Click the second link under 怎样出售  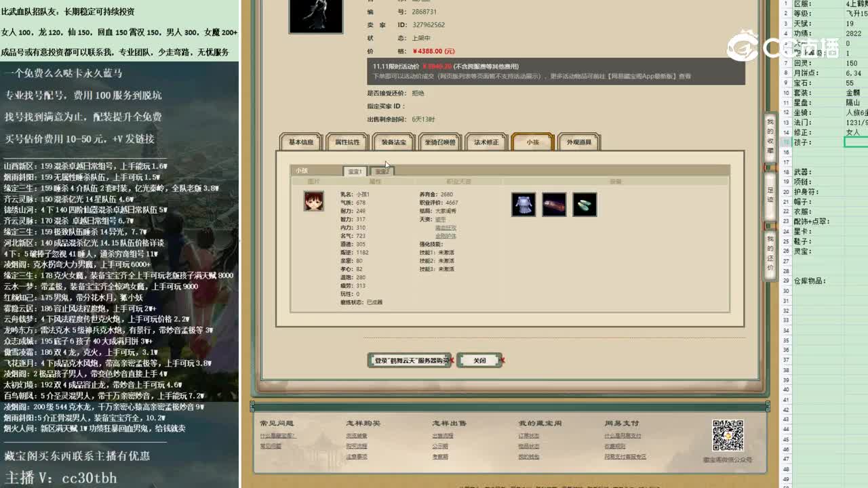point(440,446)
